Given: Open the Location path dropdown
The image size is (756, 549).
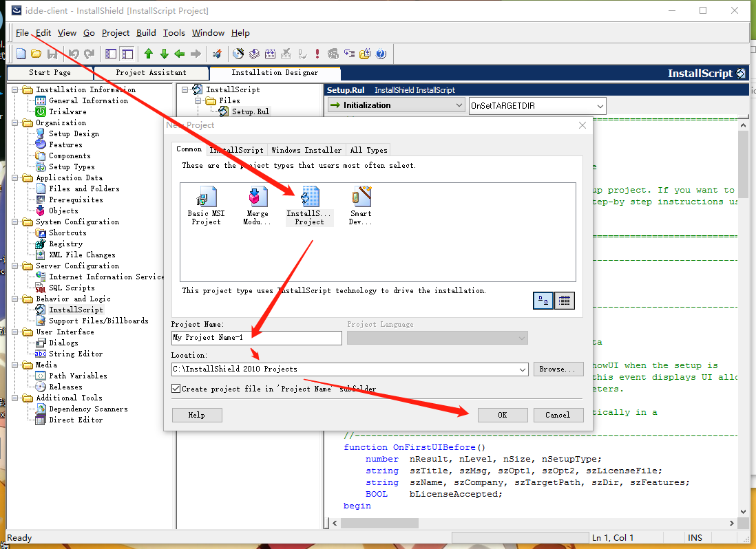Looking at the screenshot, I should click(x=522, y=369).
